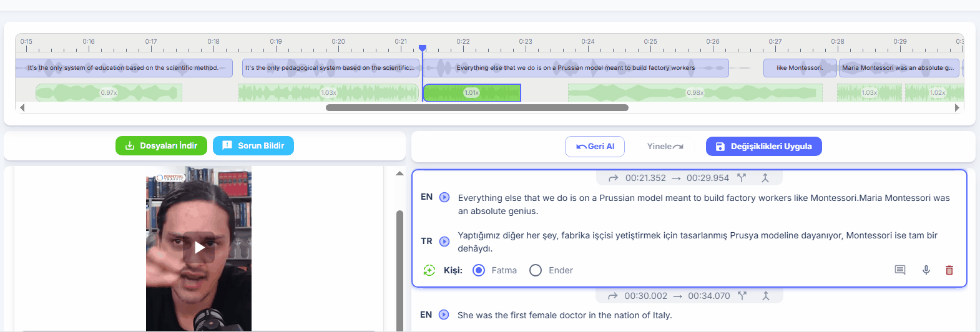Click the up arrow of the video panel scrollbar
This screenshot has height=332, width=980.
[x=399, y=173]
